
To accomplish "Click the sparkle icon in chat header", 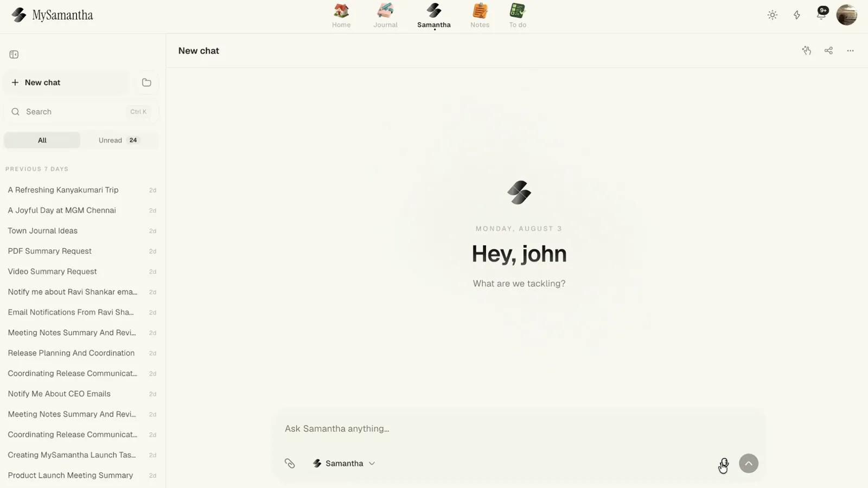I will 807,50.
